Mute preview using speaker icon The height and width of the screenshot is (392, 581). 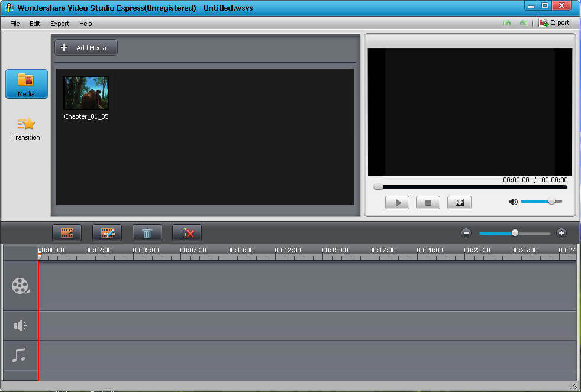tap(513, 202)
